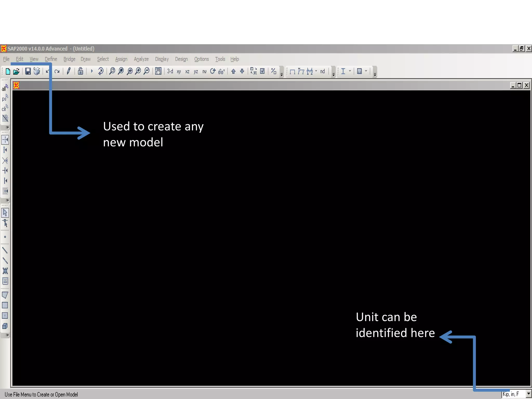This screenshot has height=399, width=532.
Task: Click the New Model icon
Action: click(8, 71)
